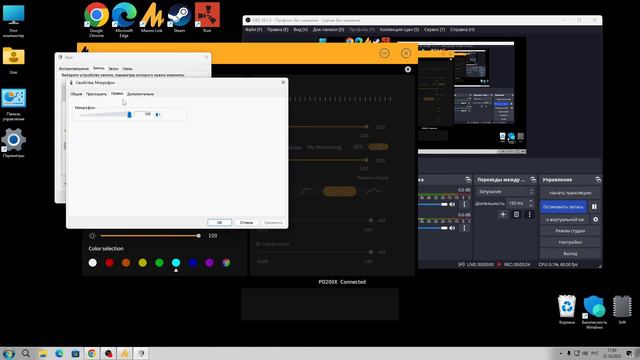The height and width of the screenshot is (360, 640).
Task: Open first mixer channel three-dot menu
Action: 464,204
